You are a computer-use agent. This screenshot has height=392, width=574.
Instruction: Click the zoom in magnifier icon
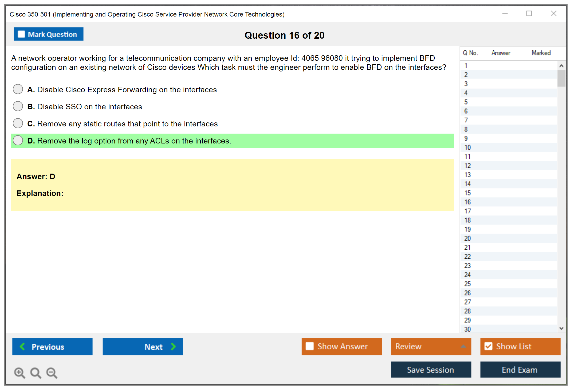click(19, 373)
